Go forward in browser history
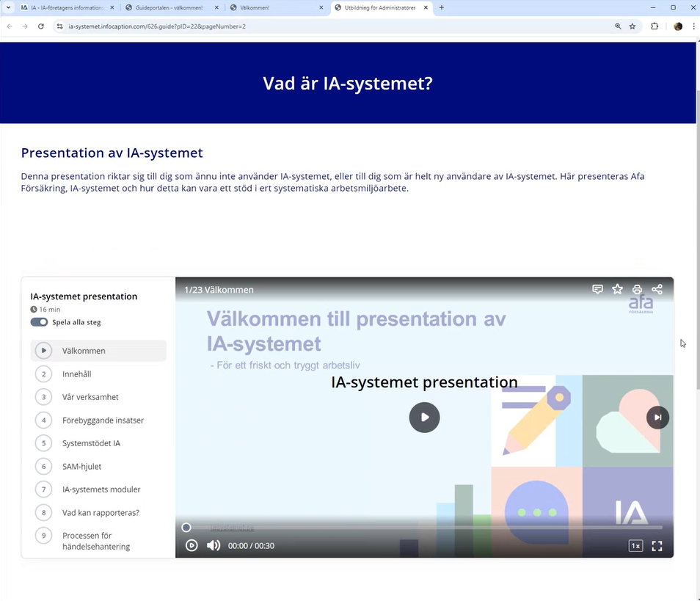Viewport: 700px width, 601px height. click(25, 26)
